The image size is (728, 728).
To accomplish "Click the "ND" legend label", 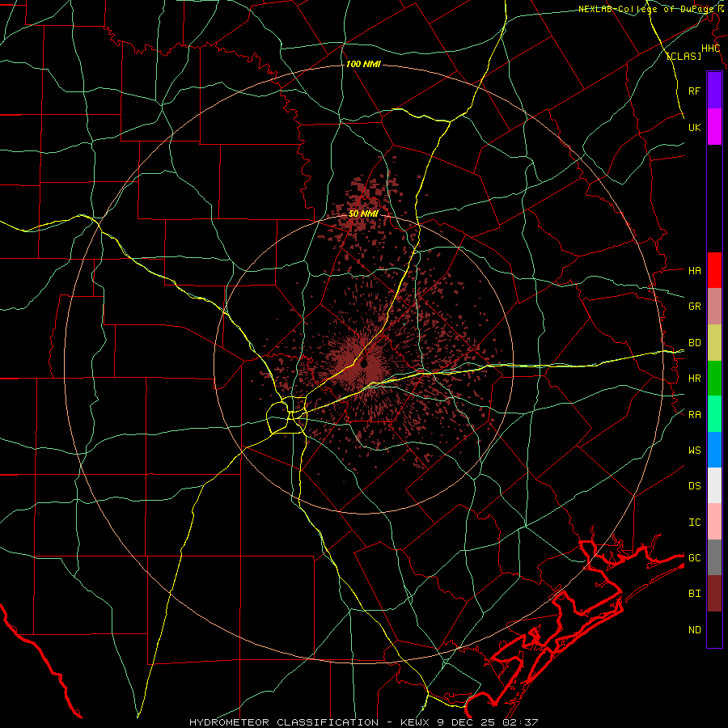I will tap(694, 630).
